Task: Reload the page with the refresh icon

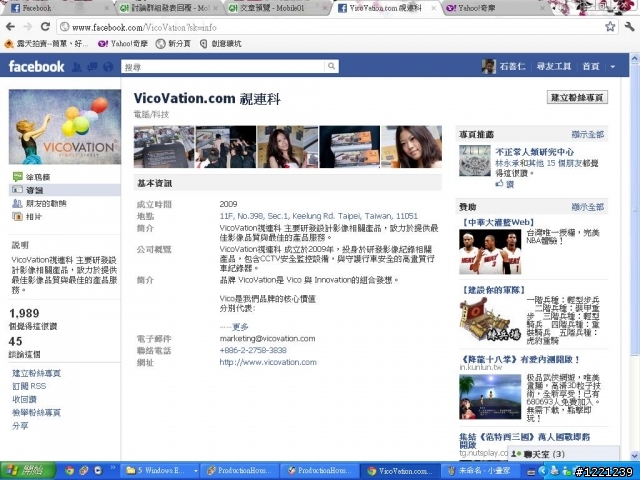Action: coord(45,27)
